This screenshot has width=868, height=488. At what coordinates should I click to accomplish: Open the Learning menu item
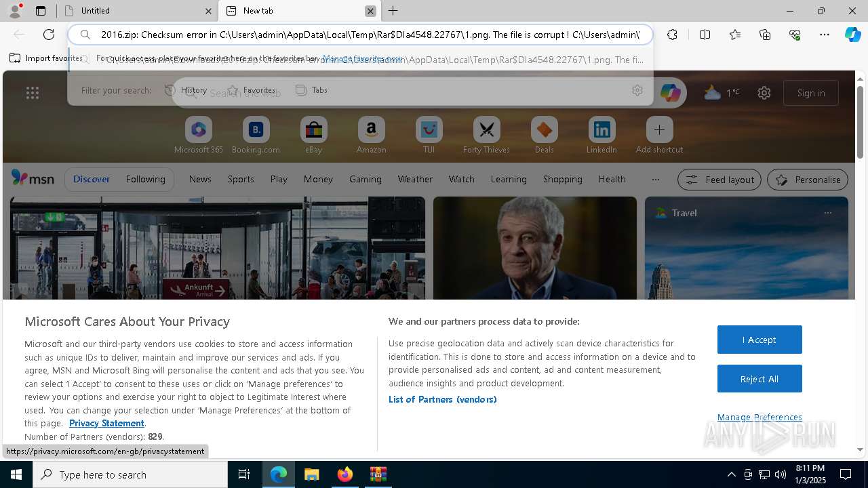509,179
